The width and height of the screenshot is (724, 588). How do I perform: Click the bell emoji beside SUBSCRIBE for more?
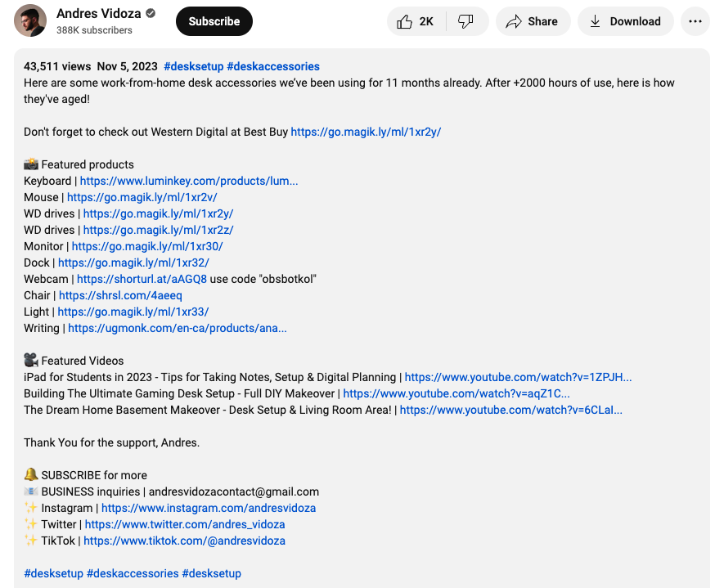31,474
